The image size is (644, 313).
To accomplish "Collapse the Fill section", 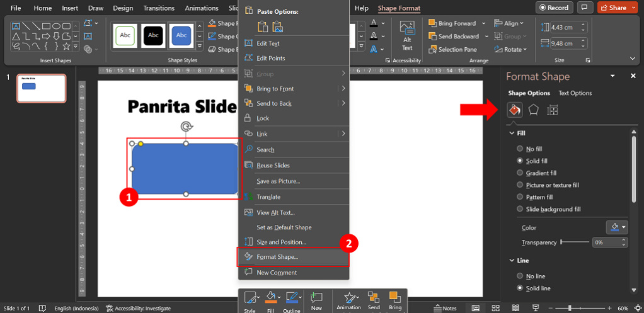I will 512,134.
